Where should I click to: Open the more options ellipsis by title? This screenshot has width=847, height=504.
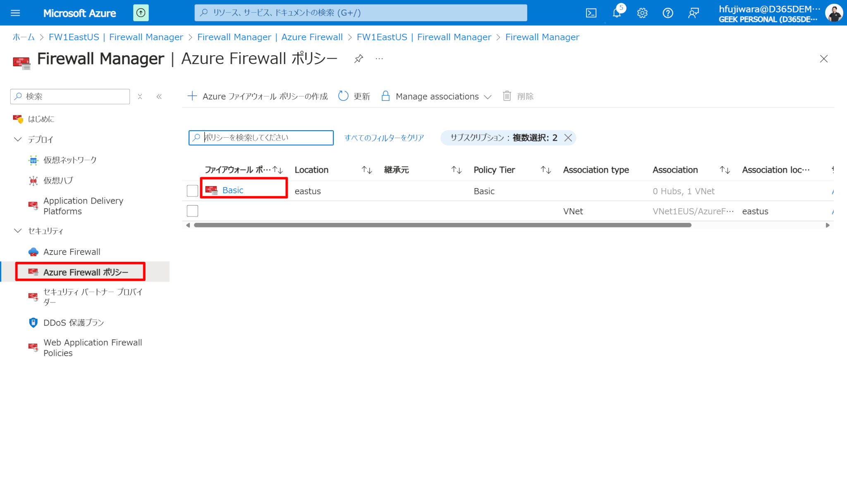tap(379, 59)
